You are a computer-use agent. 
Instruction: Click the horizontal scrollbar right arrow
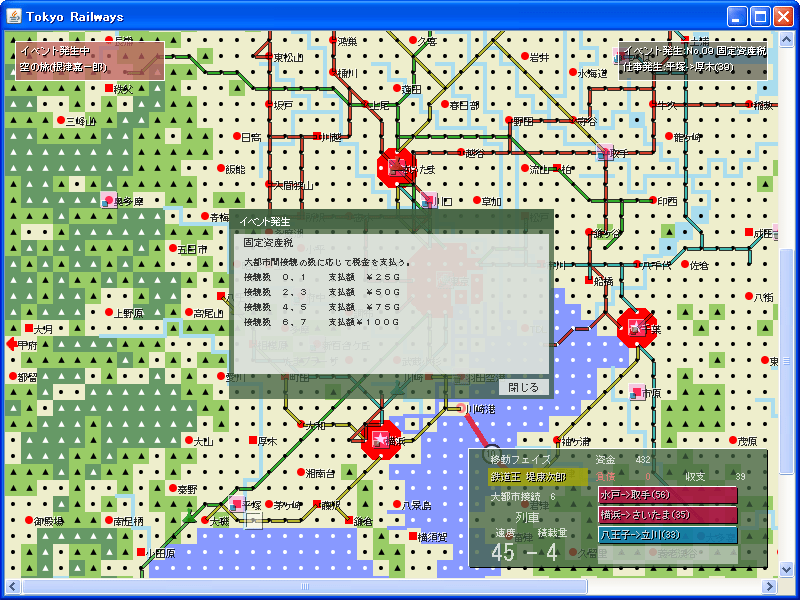(x=770, y=586)
